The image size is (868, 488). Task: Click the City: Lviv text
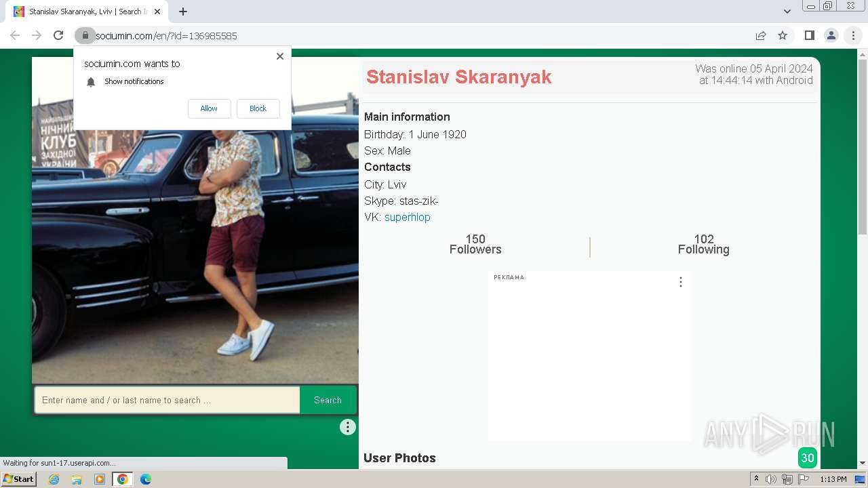click(x=385, y=184)
